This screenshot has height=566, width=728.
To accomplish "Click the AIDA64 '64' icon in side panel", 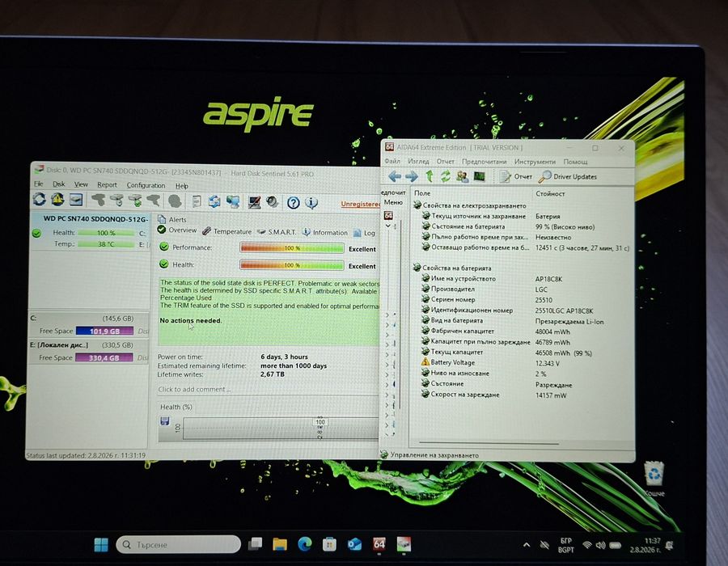I will (x=388, y=215).
